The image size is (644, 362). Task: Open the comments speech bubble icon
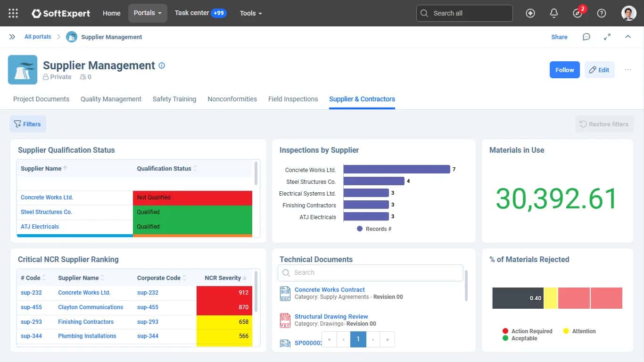click(x=586, y=37)
